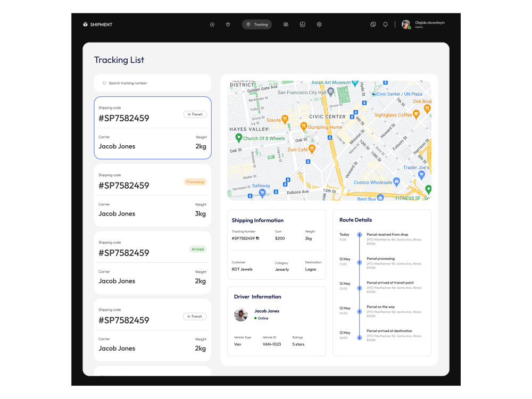Viewport: 532px width, 399px height.
Task: Click the Jewerly category value
Action: (282, 269)
